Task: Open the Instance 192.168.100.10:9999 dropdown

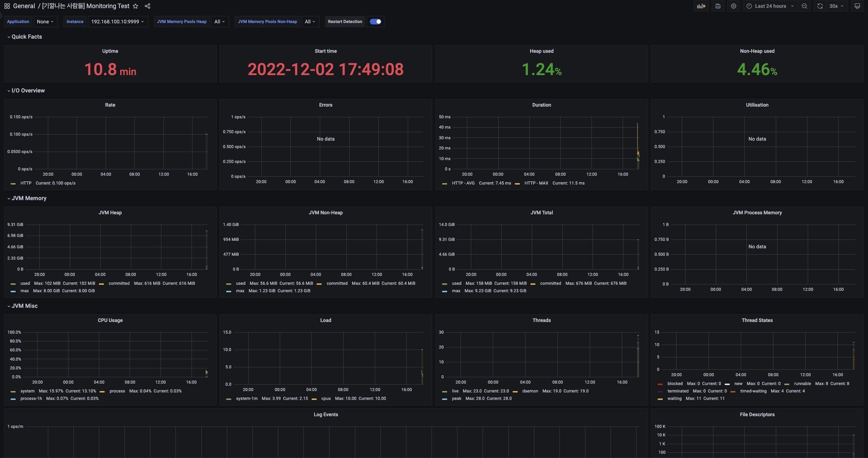Action: pyautogui.click(x=117, y=22)
